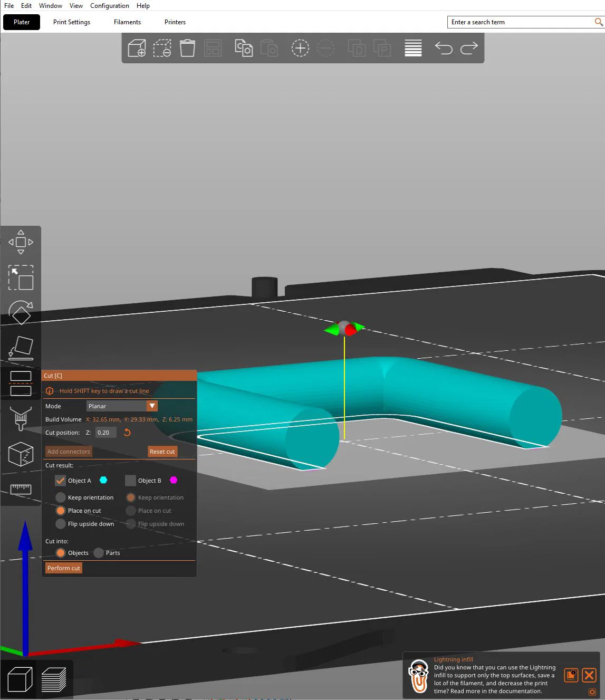Click the Reset cut button
605x700 pixels.
pos(162,452)
